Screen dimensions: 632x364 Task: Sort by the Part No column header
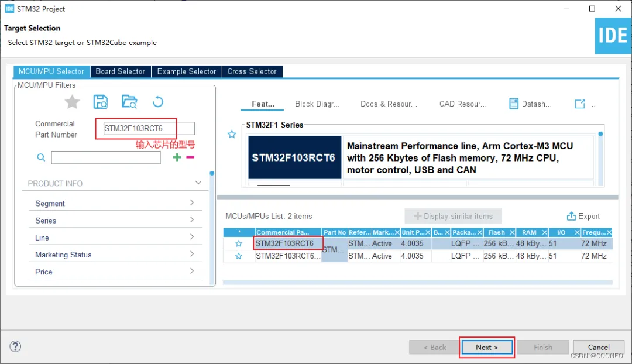coord(335,232)
